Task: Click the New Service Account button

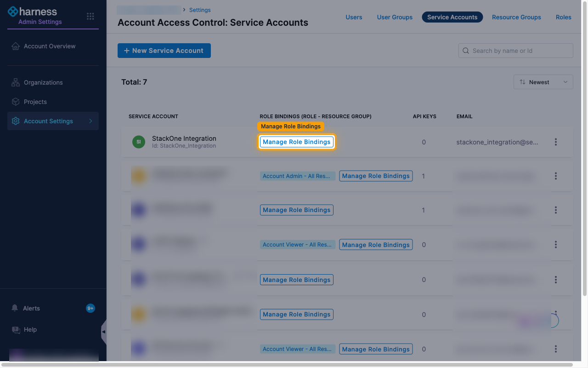Action: click(x=164, y=51)
